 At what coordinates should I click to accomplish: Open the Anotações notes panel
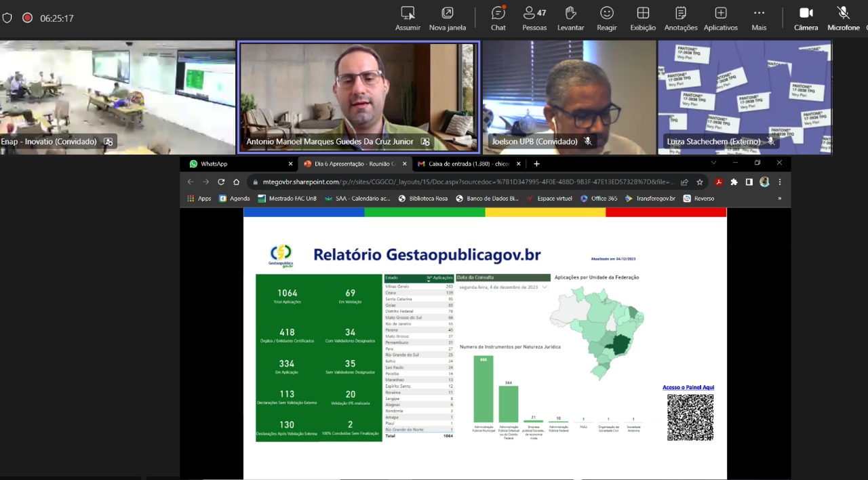[680, 18]
